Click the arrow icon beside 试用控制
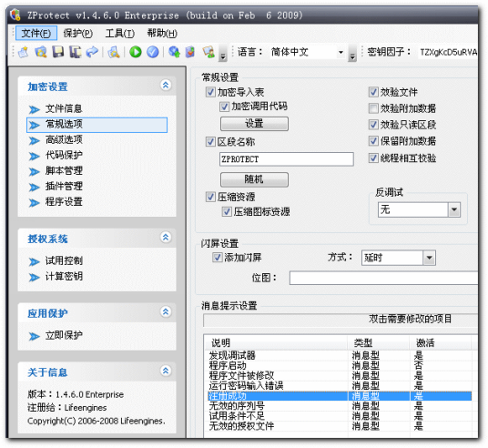 (x=35, y=261)
